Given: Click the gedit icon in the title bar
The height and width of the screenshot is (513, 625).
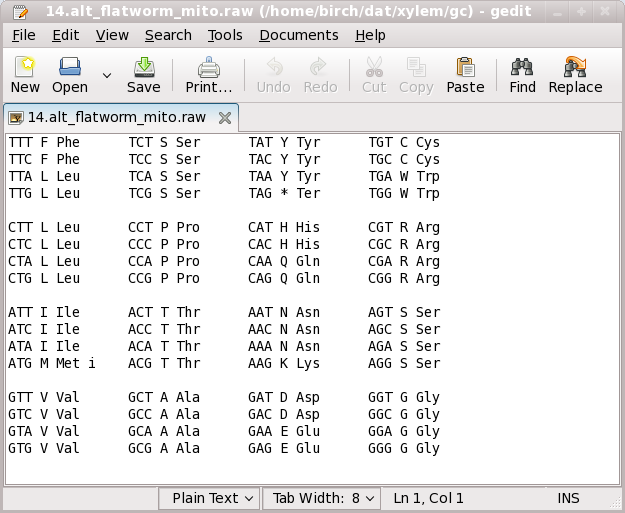Looking at the screenshot, I should (12, 10).
